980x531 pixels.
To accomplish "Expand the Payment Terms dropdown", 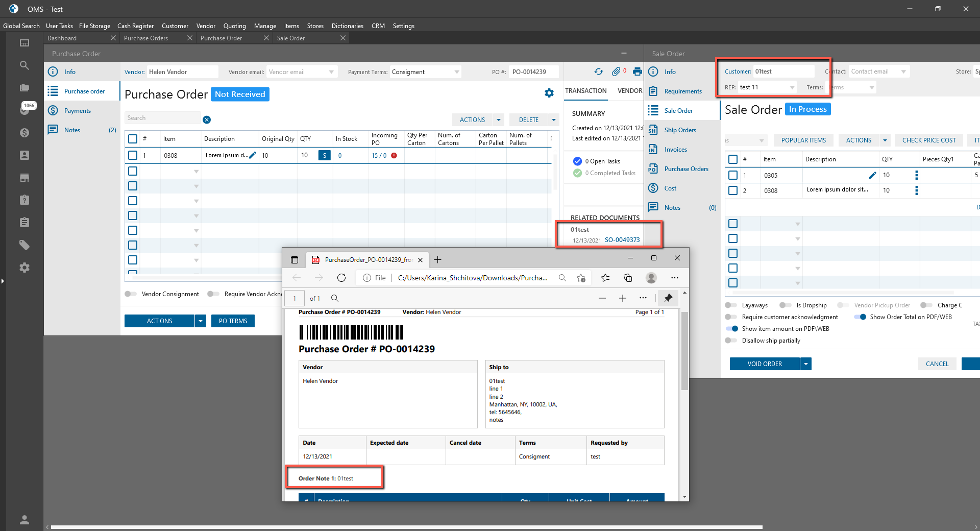I will [x=456, y=72].
